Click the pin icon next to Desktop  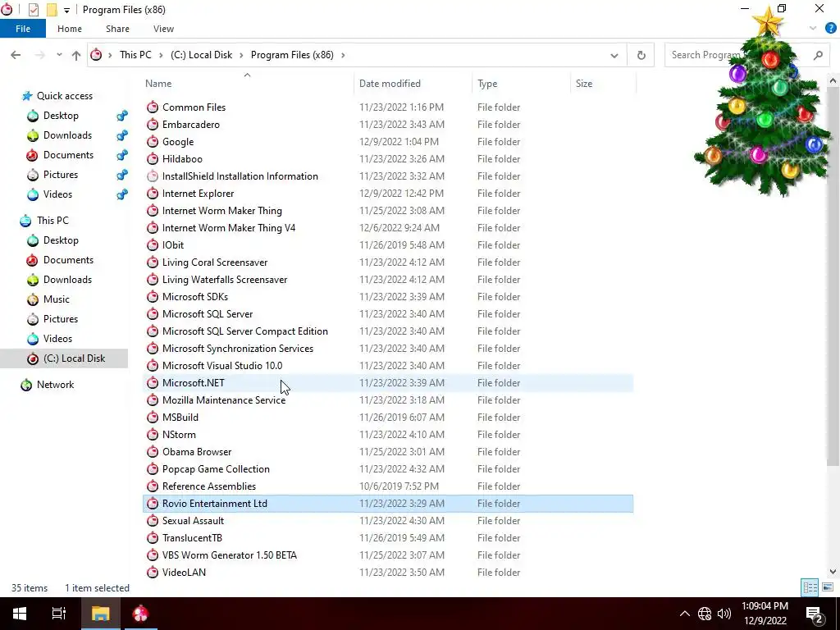point(122,116)
